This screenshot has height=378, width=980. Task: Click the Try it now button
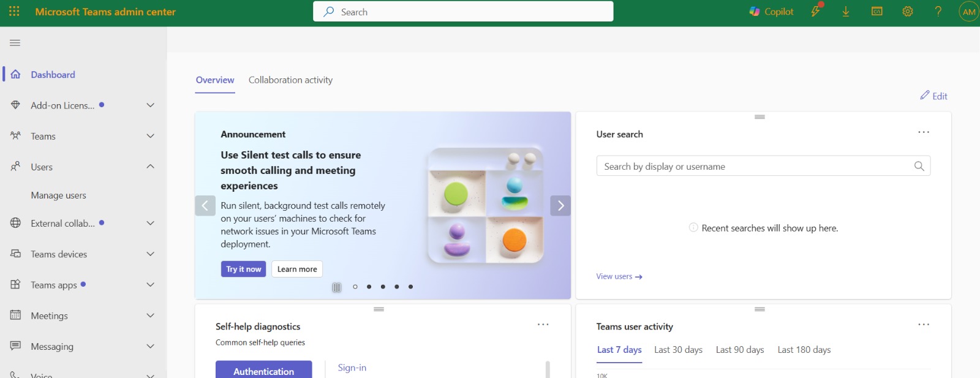(244, 269)
